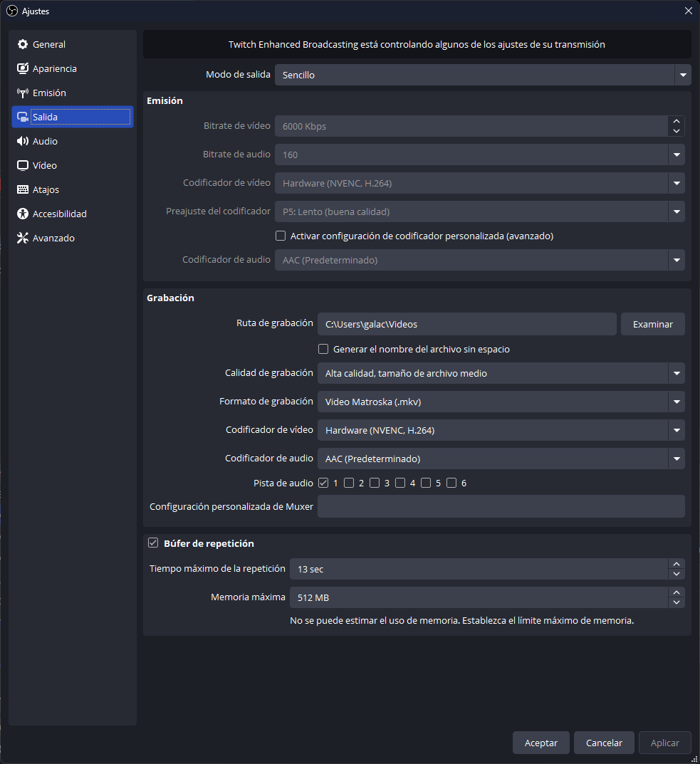Go to Emisión settings page
The width and height of the screenshot is (700, 764).
[73, 93]
